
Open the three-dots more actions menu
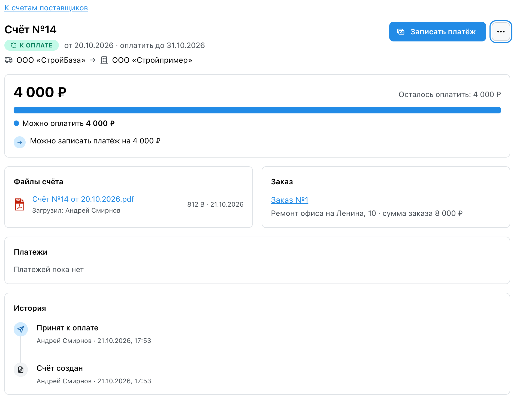tap(501, 32)
